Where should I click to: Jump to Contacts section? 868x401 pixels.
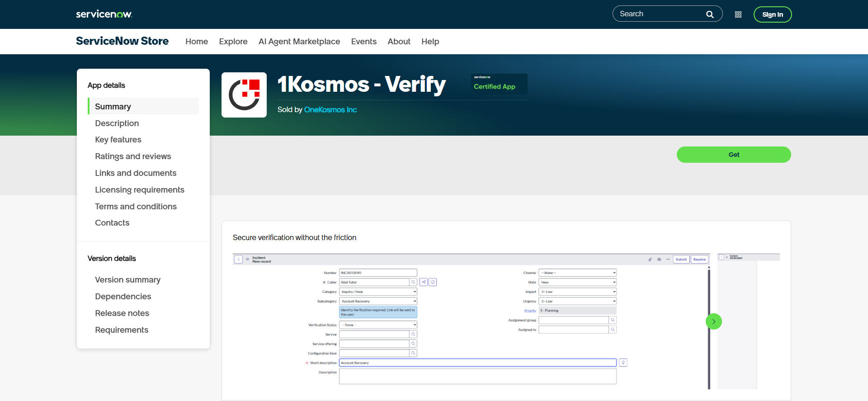(112, 223)
